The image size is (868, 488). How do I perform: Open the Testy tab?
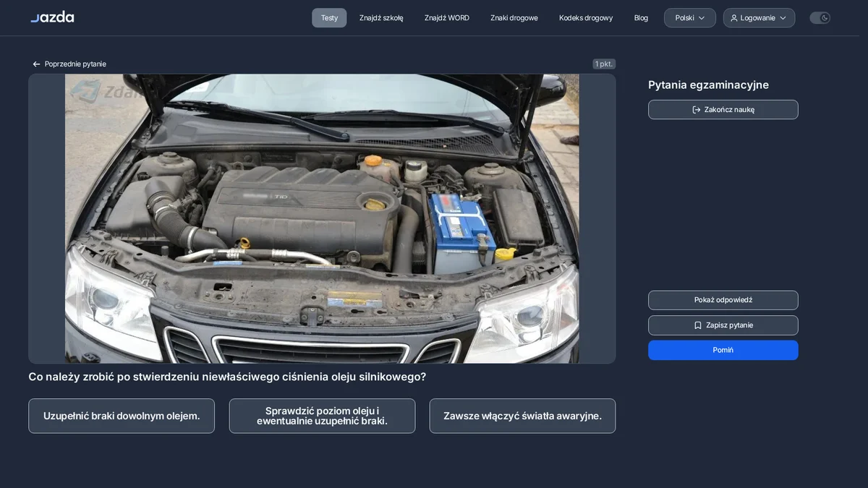tap(329, 18)
